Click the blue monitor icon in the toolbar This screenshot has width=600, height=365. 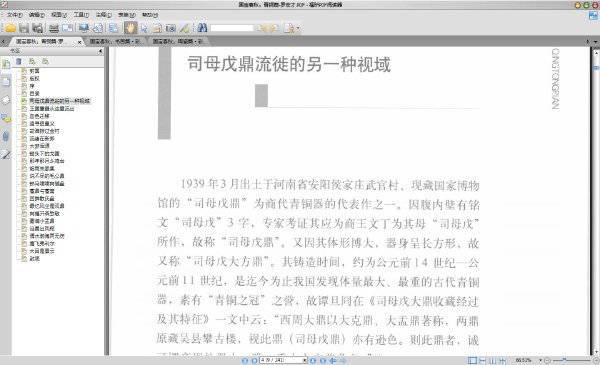tap(84, 28)
